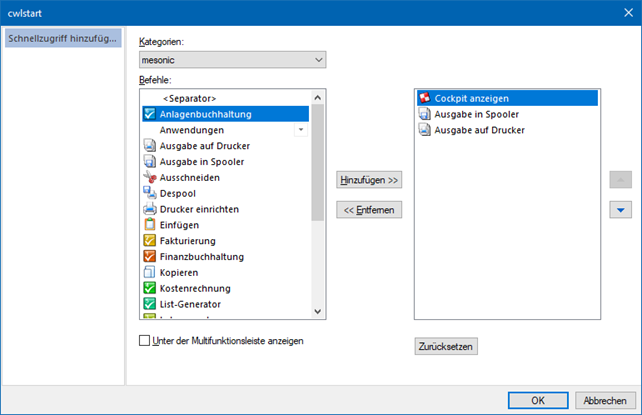Click the Fakturierung icon in list
The image size is (642, 415).
[150, 241]
